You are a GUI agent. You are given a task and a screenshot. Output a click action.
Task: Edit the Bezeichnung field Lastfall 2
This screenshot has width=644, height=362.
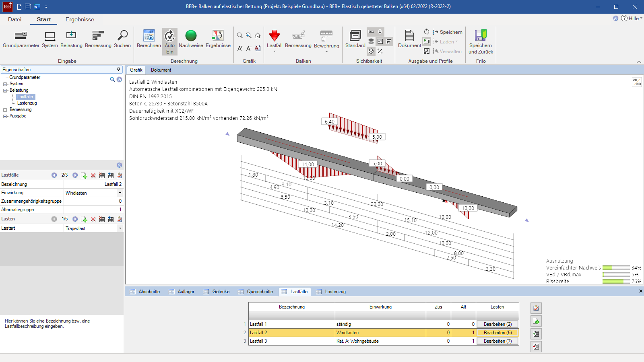[93, 184]
